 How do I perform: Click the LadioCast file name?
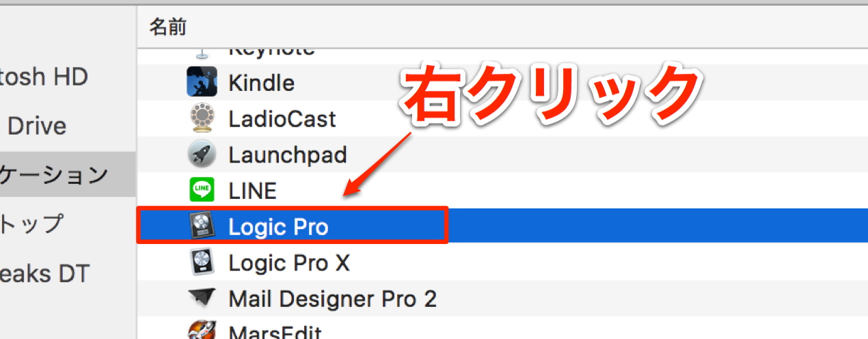282,119
